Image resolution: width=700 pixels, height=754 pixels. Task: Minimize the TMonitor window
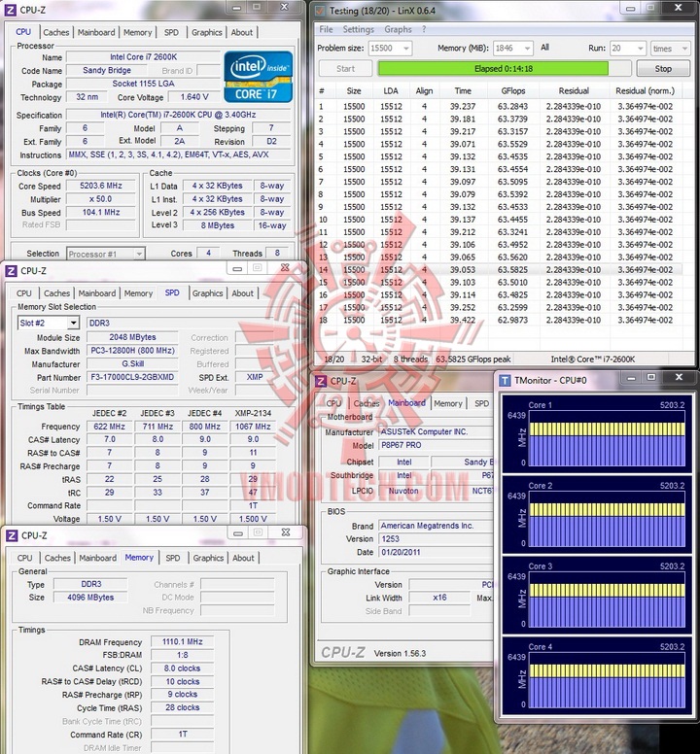pyautogui.click(x=631, y=378)
